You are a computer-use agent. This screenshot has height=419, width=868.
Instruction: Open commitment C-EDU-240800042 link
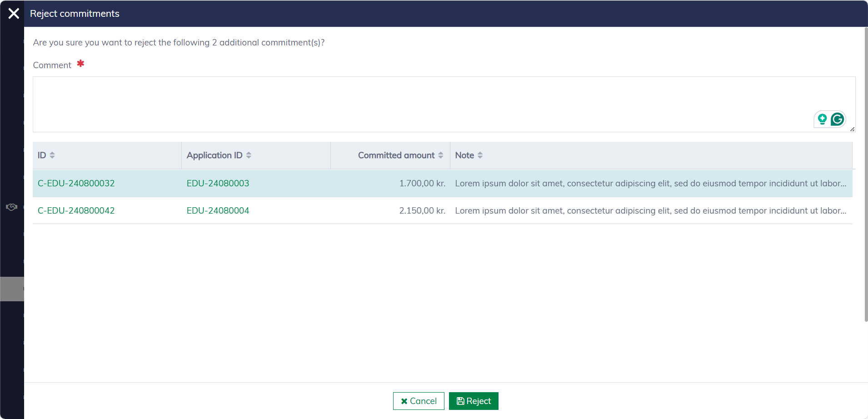(76, 211)
